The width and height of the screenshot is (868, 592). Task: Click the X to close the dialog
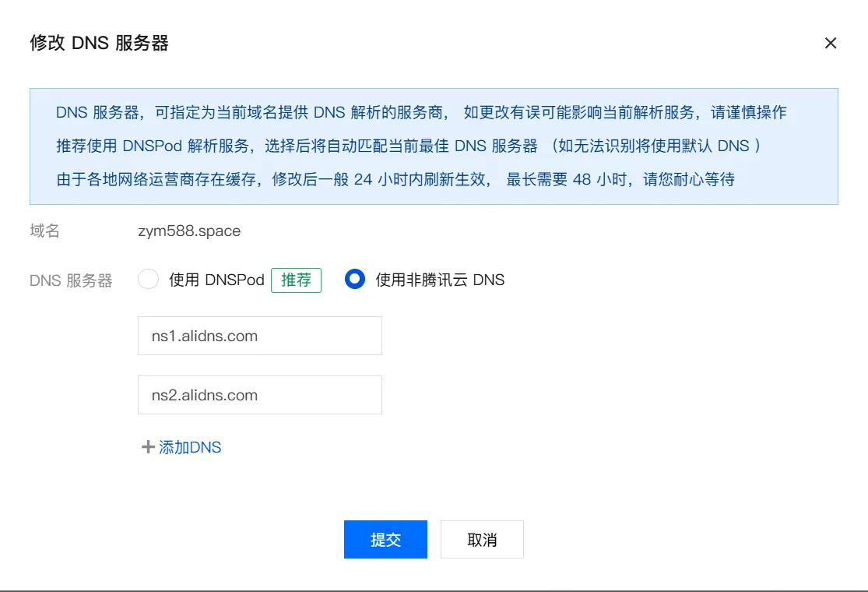[x=831, y=43]
